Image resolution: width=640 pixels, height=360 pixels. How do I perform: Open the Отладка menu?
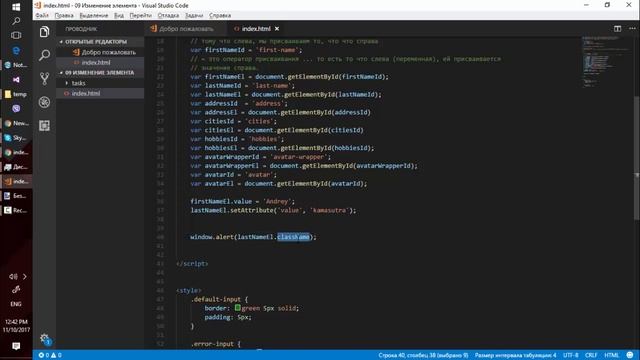[168, 16]
